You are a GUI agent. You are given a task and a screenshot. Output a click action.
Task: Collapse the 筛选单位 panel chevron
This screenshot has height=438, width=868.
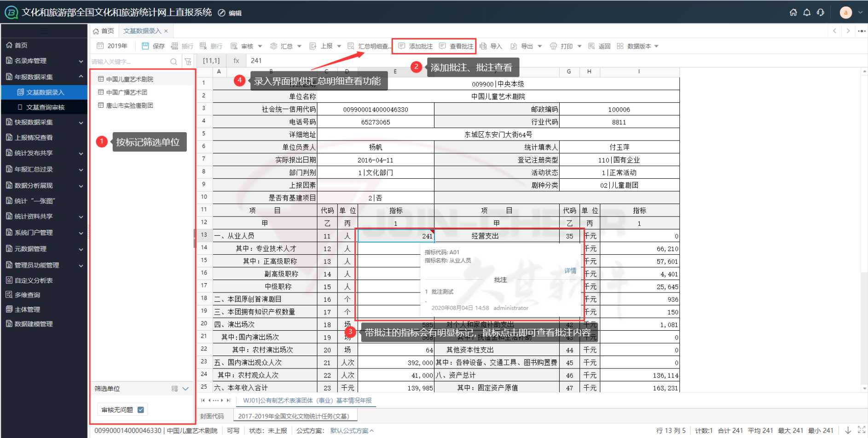185,389
